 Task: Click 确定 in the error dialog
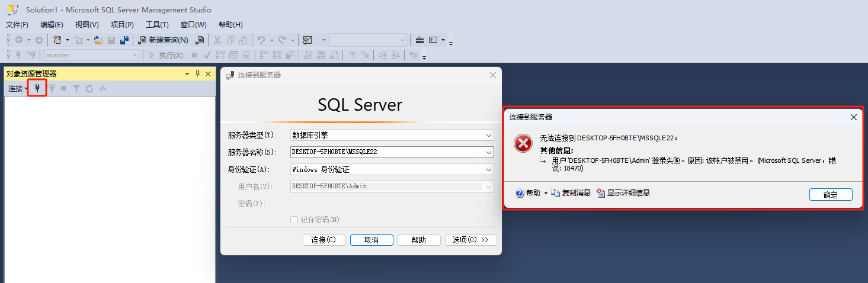click(831, 195)
